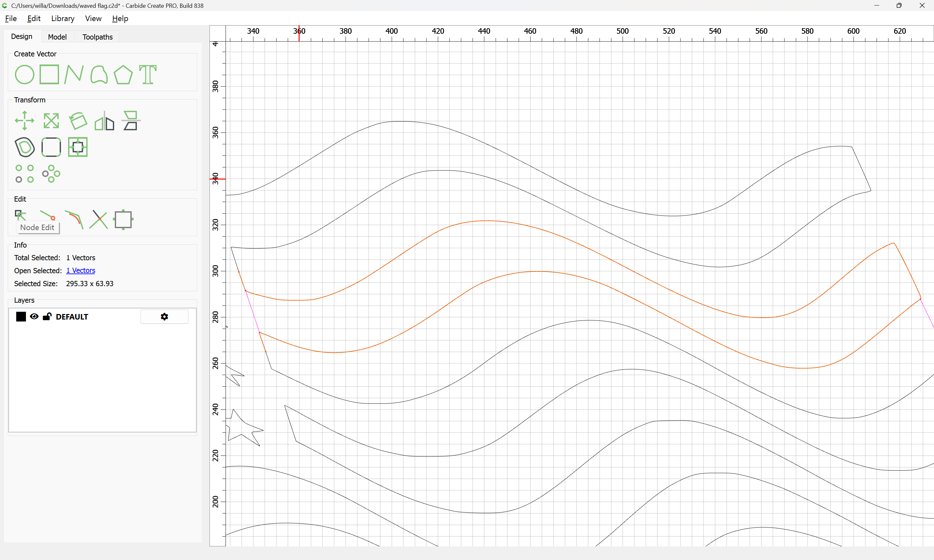Open the Circular Array tool
The image size is (934, 560).
click(x=51, y=174)
